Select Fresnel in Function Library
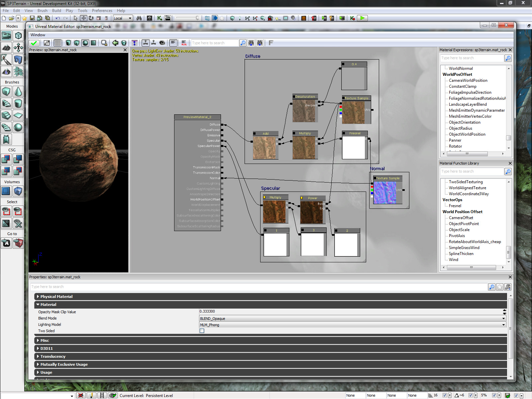Viewport: 532px width, 399px height. (x=455, y=206)
